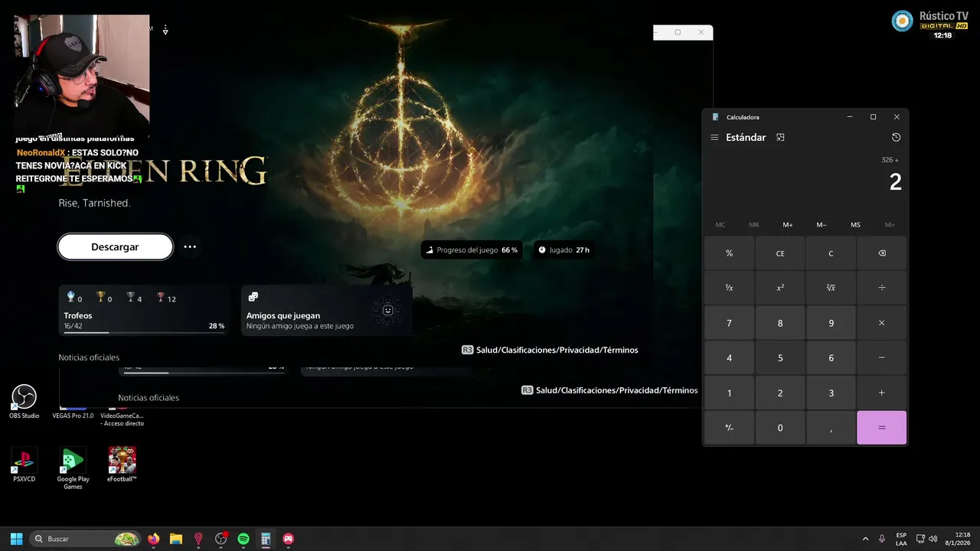This screenshot has height=551, width=980.
Task: Click the microphone icon in system tray
Action: [882, 539]
